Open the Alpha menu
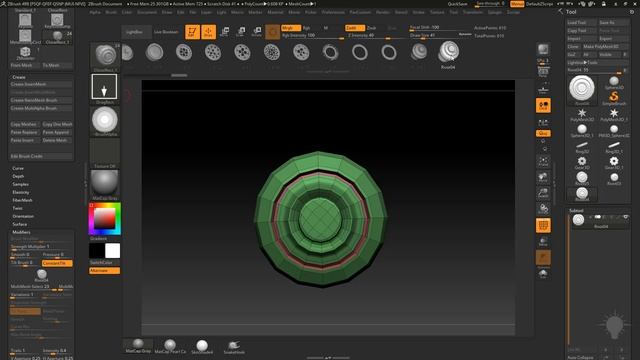 [x=95, y=12]
